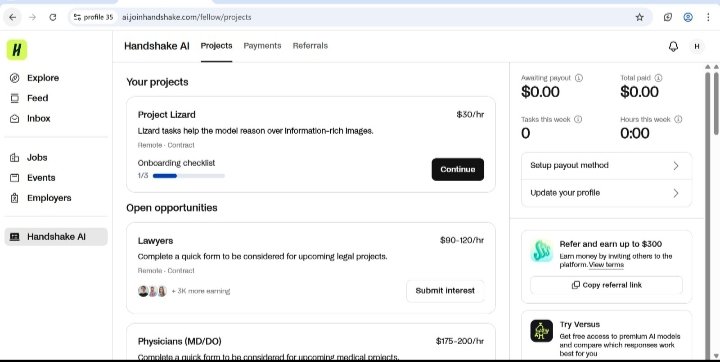Screen dimensions: 720x362
Task: Expand Setup payout method
Action: click(x=606, y=166)
